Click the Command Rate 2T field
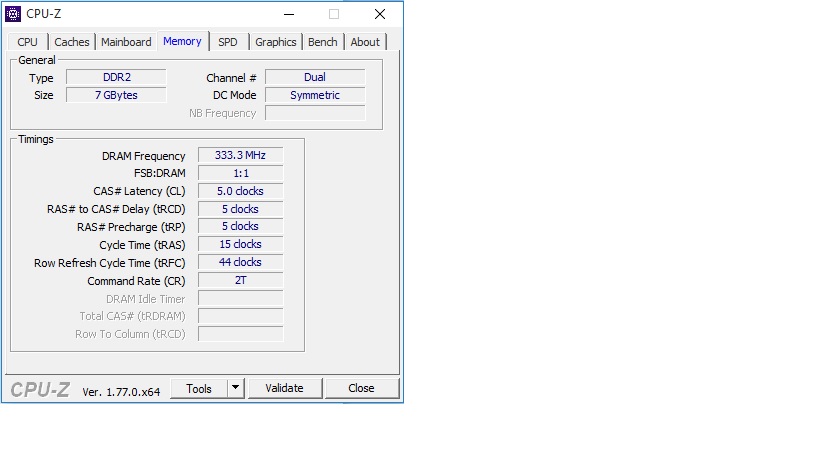The height and width of the screenshot is (460, 816). click(240, 281)
